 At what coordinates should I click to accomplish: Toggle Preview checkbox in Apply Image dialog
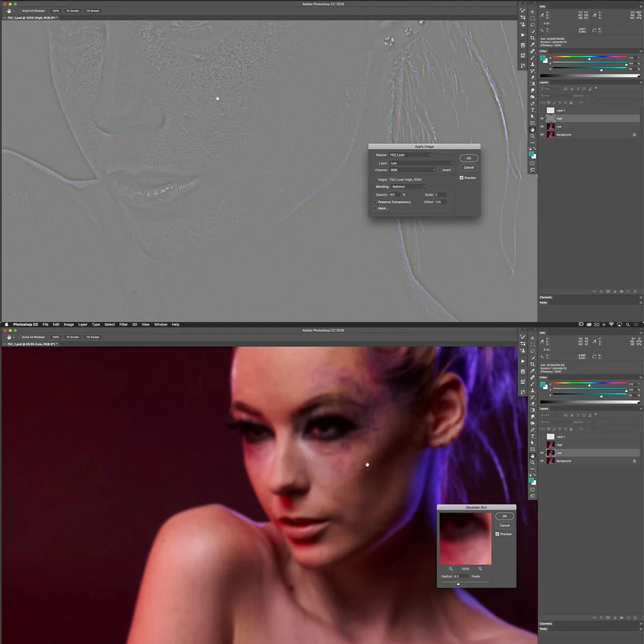coord(462,178)
